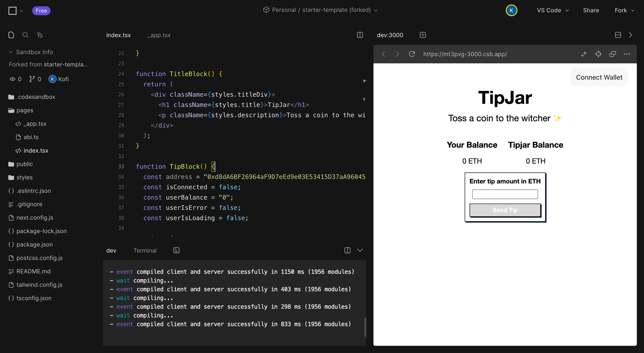Screen dimensions: 644x353
Task: Toggle the sidebar square menu icon
Action: (x=13, y=11)
